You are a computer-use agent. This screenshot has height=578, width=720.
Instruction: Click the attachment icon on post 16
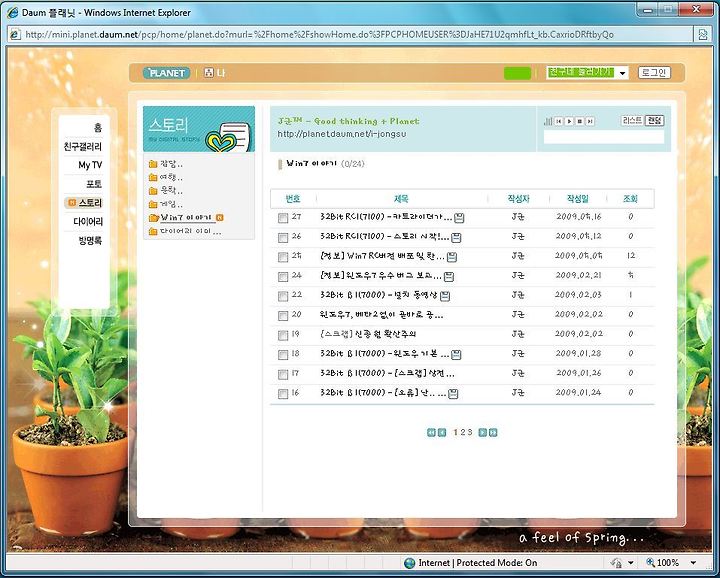(453, 393)
